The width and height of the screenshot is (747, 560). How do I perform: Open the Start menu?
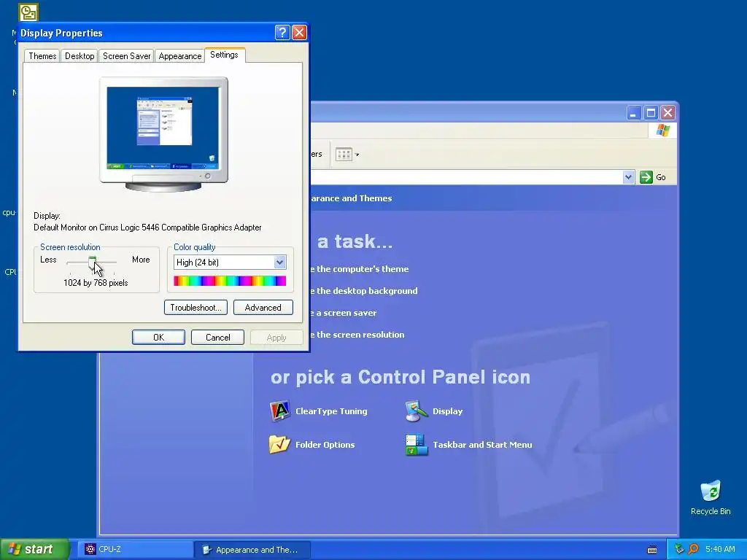[35, 549]
